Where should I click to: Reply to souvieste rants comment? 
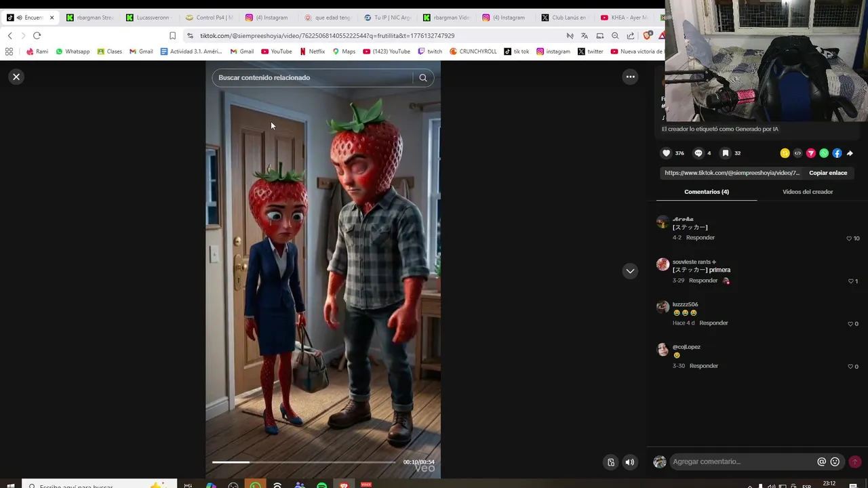point(703,281)
